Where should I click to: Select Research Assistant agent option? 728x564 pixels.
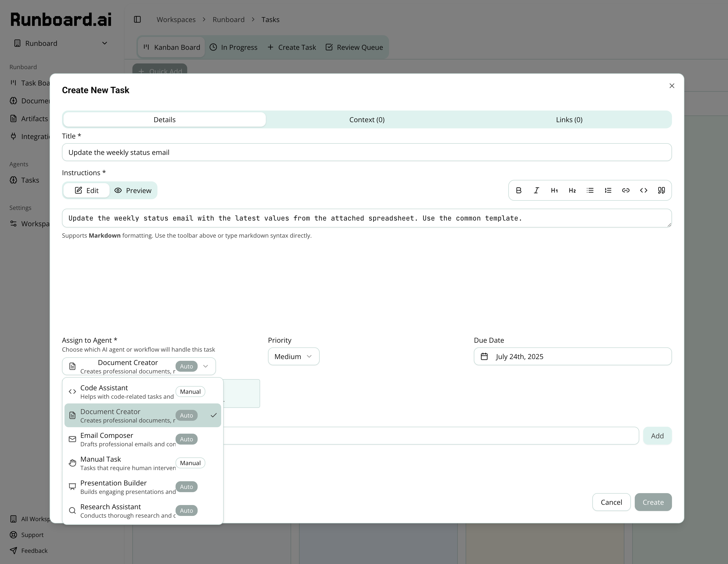[x=143, y=511]
